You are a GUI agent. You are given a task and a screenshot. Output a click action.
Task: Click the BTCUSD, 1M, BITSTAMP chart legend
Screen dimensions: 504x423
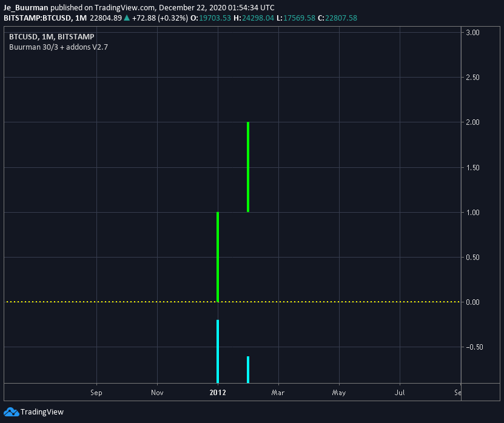(52, 36)
